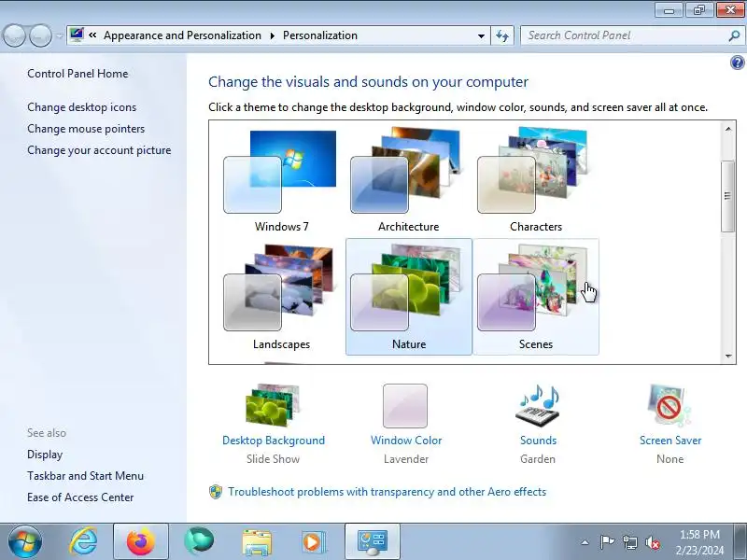The image size is (747, 560).
Task: Click the theme list scroll down arrow
Action: click(x=728, y=356)
